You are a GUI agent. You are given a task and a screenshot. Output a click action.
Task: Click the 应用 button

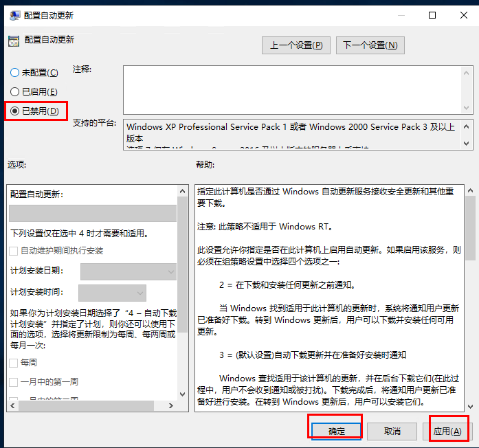tap(447, 431)
